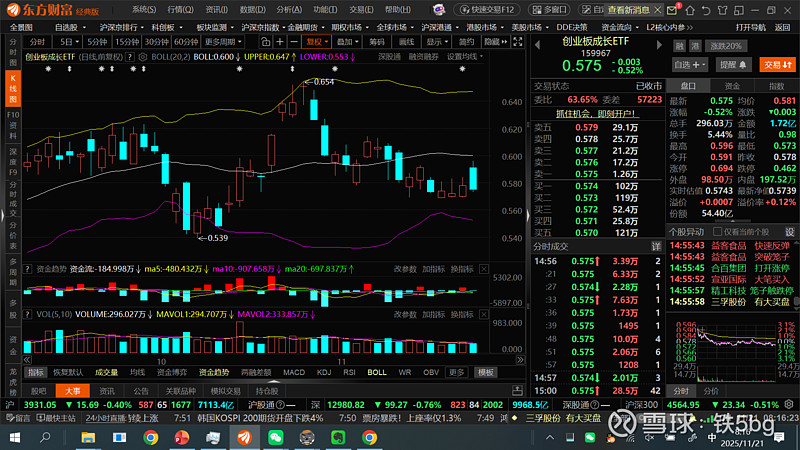Open the 显示 dropdown
Viewport: 800px width, 450px height.
point(437,42)
